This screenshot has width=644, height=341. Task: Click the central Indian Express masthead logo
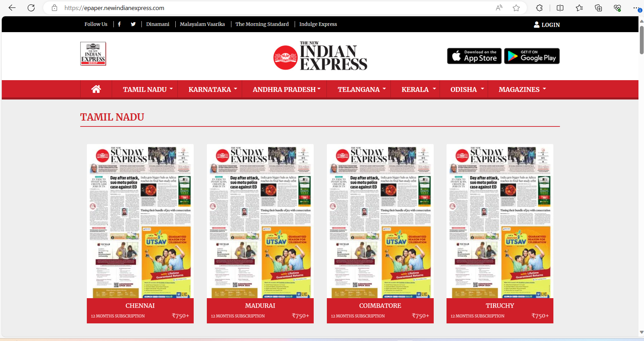[x=320, y=56]
